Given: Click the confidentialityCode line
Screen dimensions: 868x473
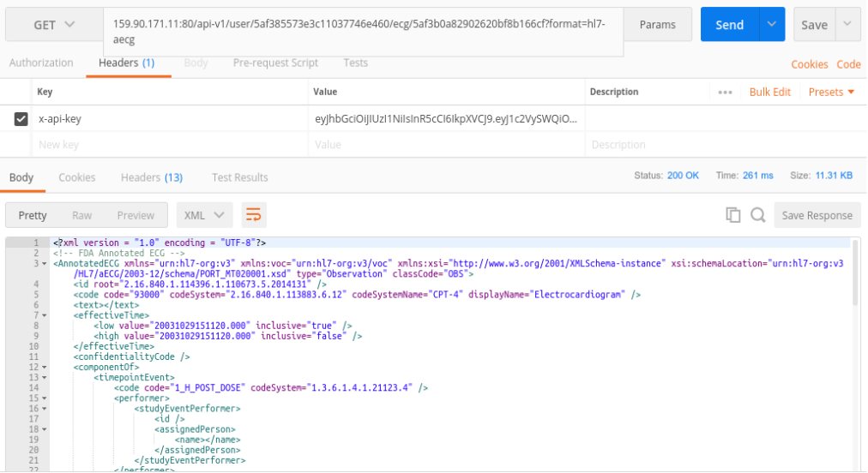Looking at the screenshot, I should tap(132, 356).
